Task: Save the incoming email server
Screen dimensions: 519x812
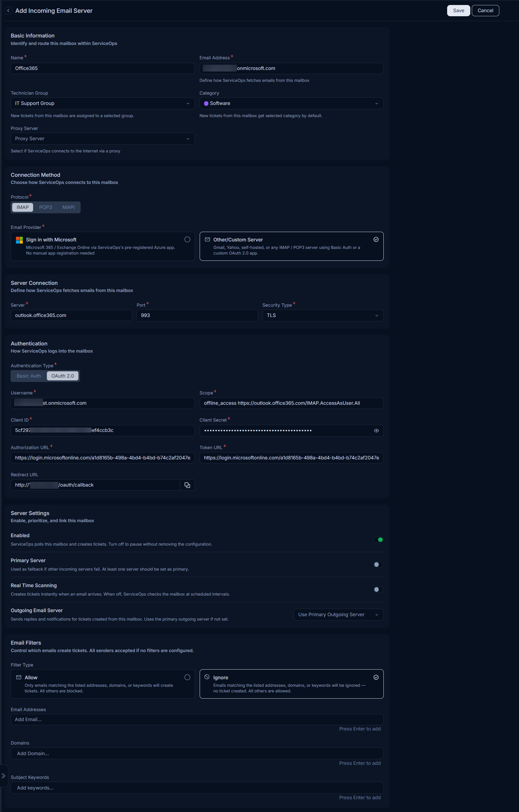Action: click(x=458, y=10)
